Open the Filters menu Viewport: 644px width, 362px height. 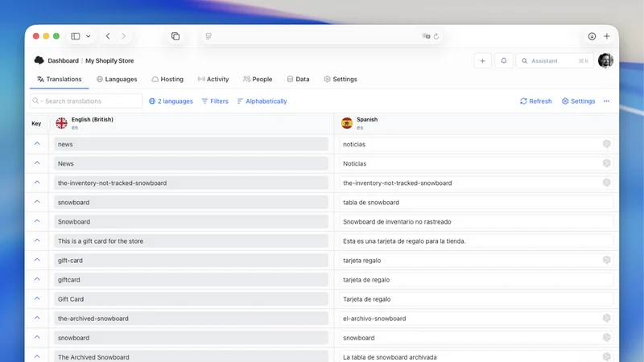tap(215, 101)
